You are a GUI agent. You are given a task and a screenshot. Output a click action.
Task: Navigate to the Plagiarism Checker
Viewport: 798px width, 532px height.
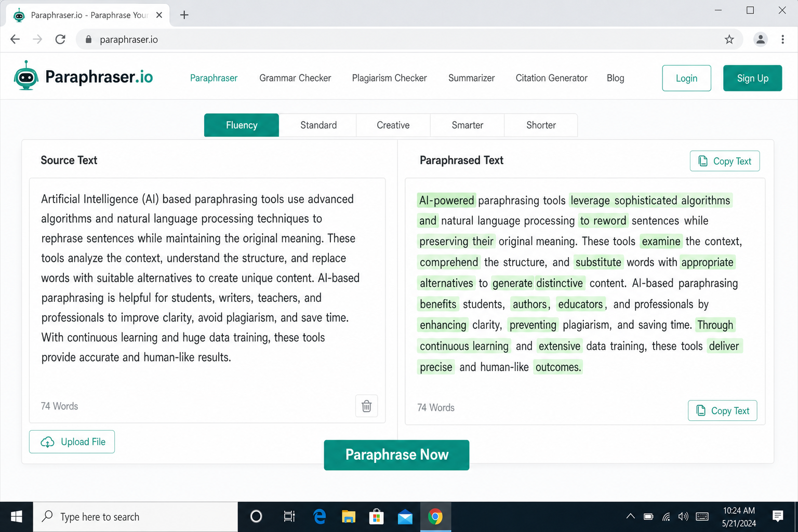coord(389,78)
